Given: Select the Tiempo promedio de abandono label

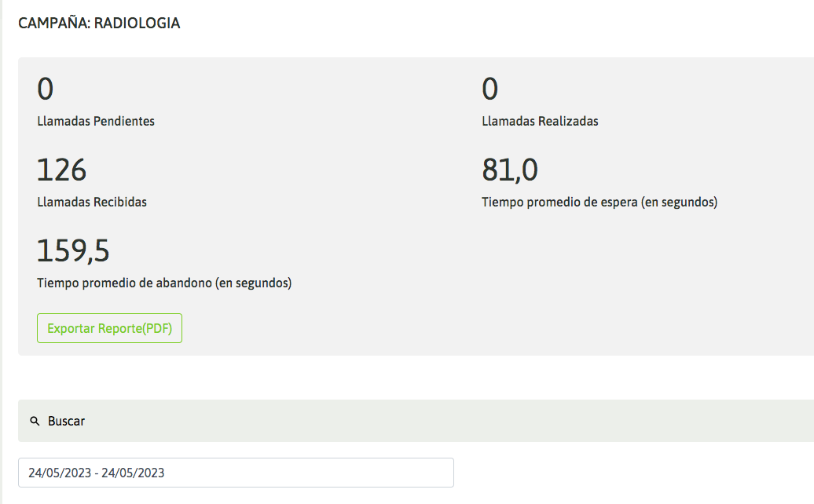Looking at the screenshot, I should (164, 283).
